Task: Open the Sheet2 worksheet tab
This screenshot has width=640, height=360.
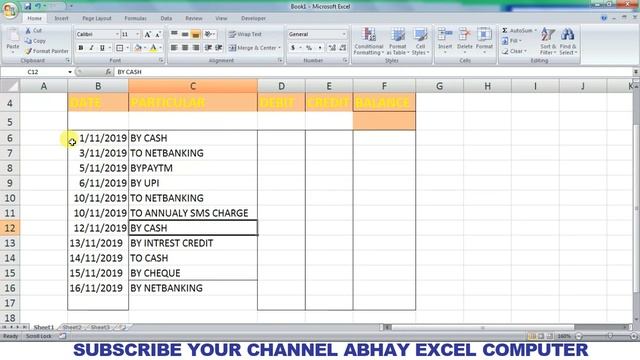Action: pos(72,327)
